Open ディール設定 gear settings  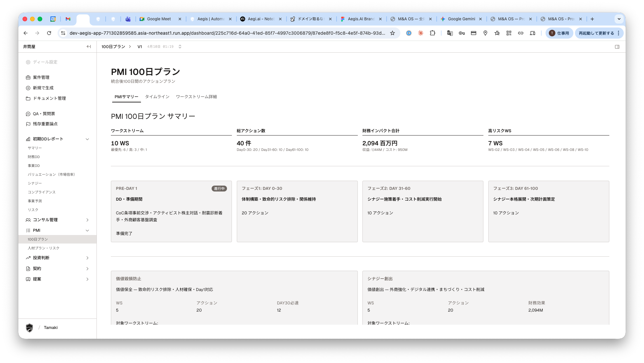pyautogui.click(x=28, y=62)
